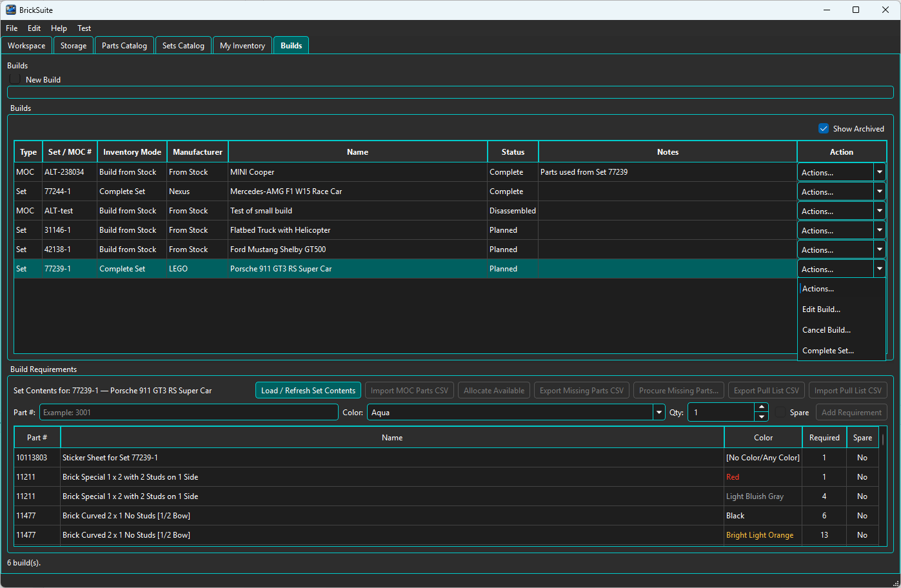Click the window resize grip in status bar
The image size is (901, 588).
pyautogui.click(x=895, y=582)
